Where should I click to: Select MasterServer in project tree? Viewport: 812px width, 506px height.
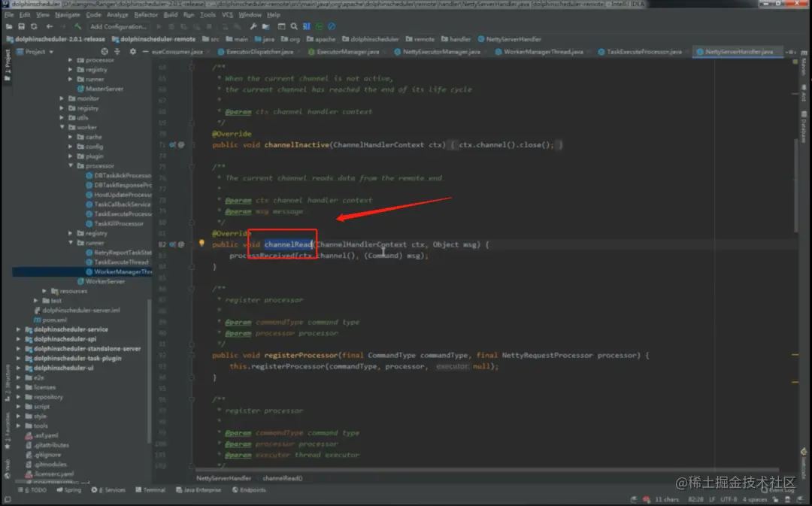pyautogui.click(x=100, y=89)
